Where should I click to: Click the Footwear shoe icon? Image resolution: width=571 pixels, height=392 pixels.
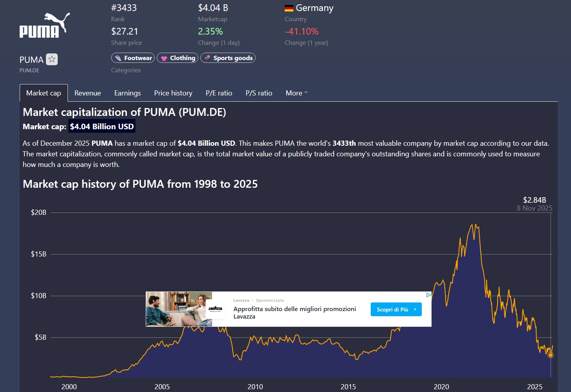(118, 58)
